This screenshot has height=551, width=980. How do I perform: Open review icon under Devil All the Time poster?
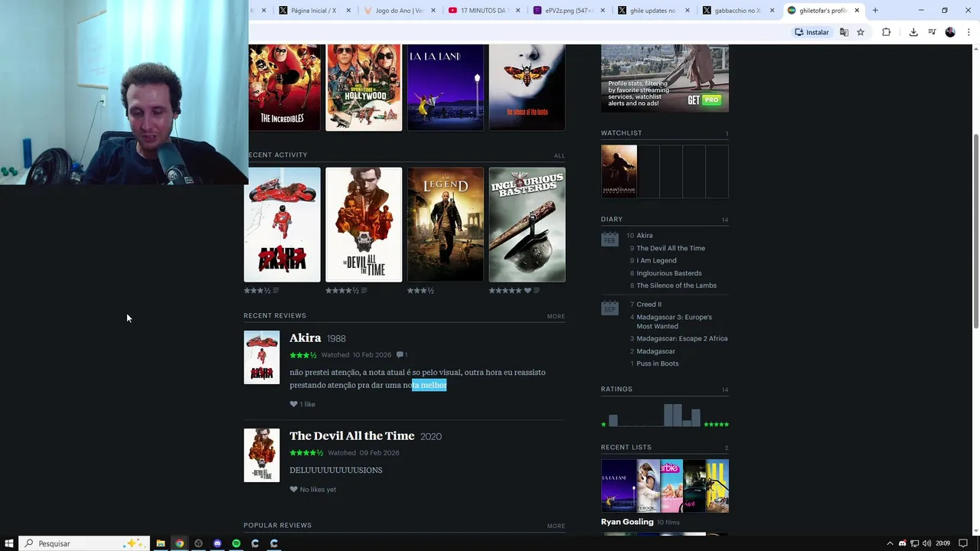pyautogui.click(x=364, y=291)
